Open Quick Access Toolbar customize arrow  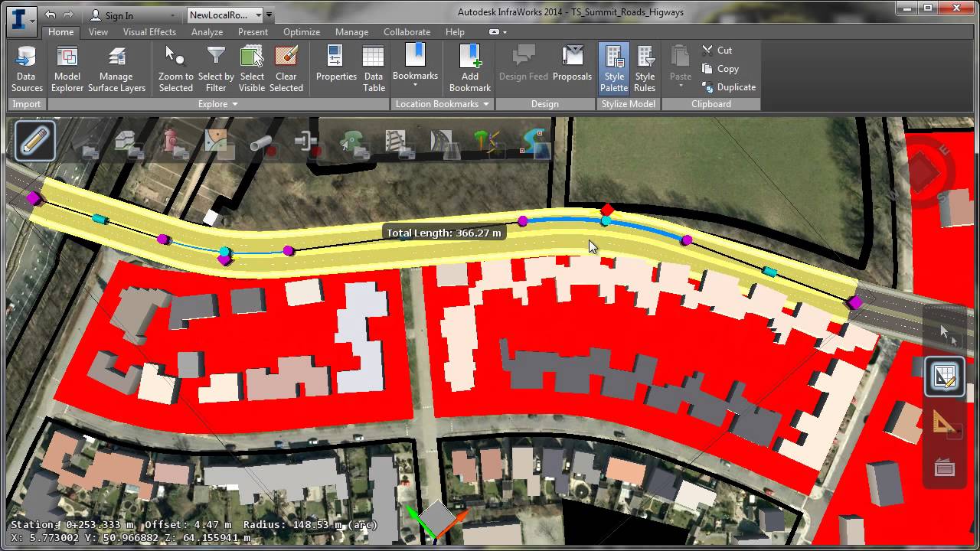point(269,15)
